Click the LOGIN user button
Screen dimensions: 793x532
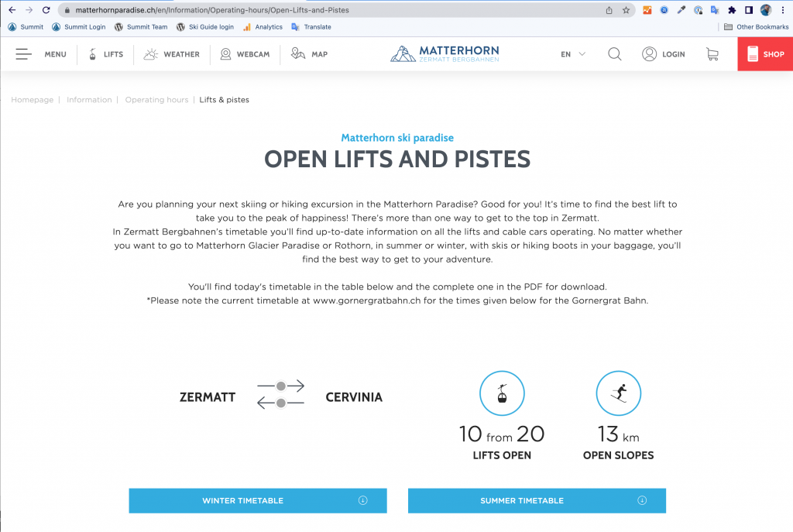pos(664,54)
